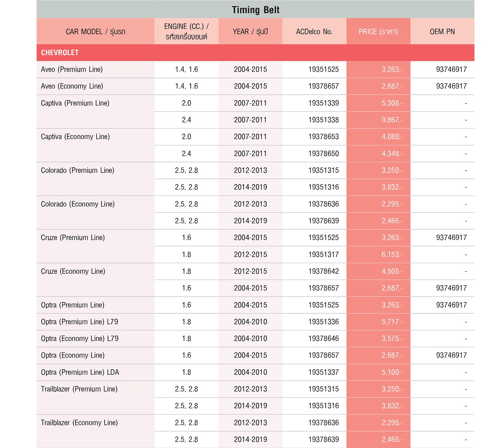The width and height of the screenshot is (494, 448).
Task: Select engine '1.4, 1.6' in Aveo Premium row
Action: tap(186, 69)
